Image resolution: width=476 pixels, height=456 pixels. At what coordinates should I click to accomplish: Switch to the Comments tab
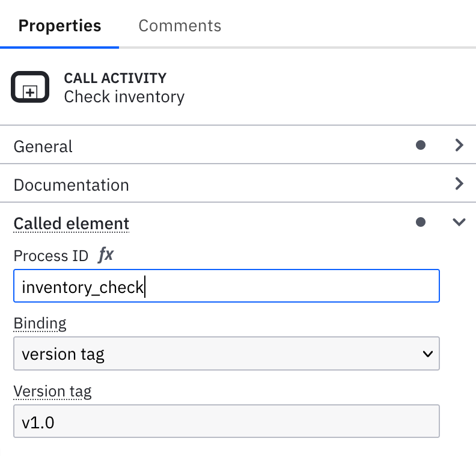click(180, 26)
